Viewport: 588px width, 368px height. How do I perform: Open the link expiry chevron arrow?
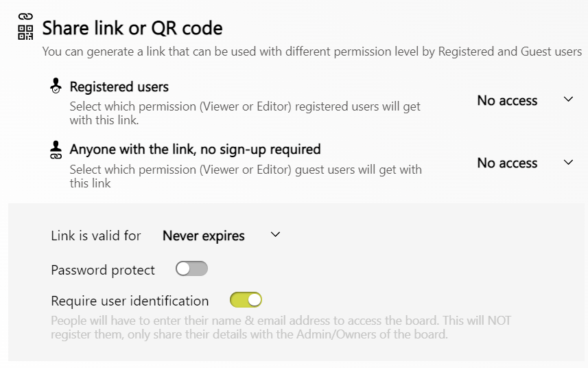click(x=276, y=235)
